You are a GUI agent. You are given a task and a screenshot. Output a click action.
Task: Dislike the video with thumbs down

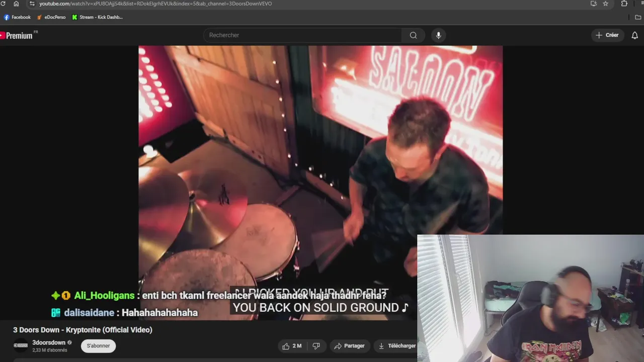tap(316, 346)
